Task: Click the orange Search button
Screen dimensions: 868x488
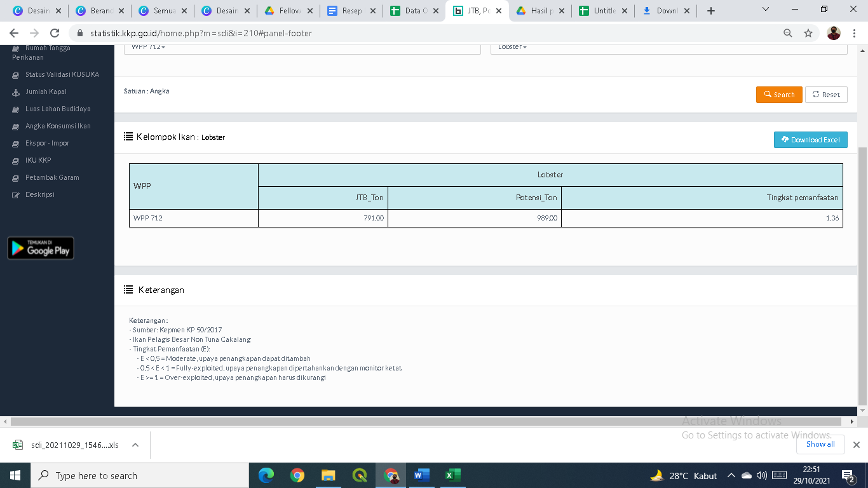Action: coord(778,95)
